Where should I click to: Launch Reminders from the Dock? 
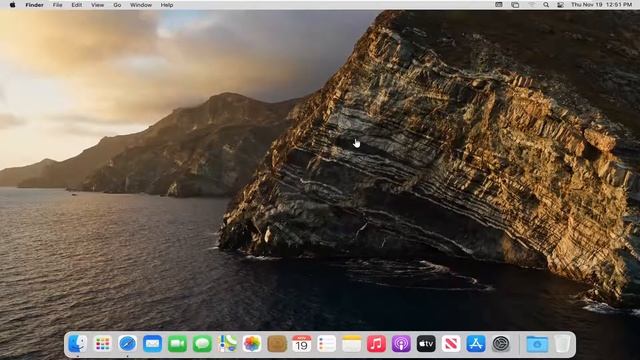(327, 344)
